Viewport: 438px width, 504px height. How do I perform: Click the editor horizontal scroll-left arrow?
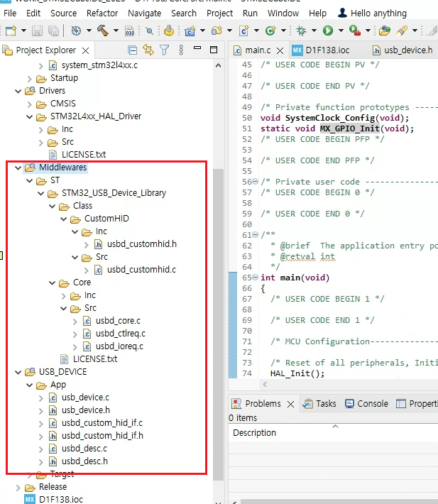(x=265, y=385)
